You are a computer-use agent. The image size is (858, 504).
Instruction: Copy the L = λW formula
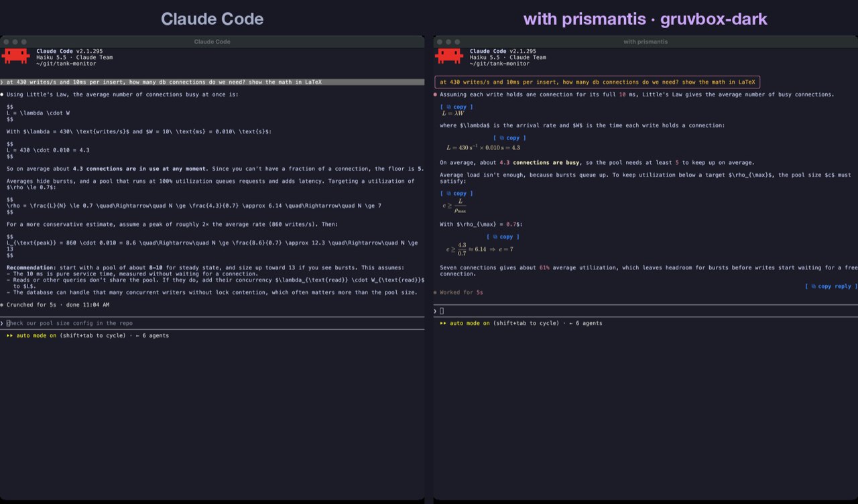point(456,107)
